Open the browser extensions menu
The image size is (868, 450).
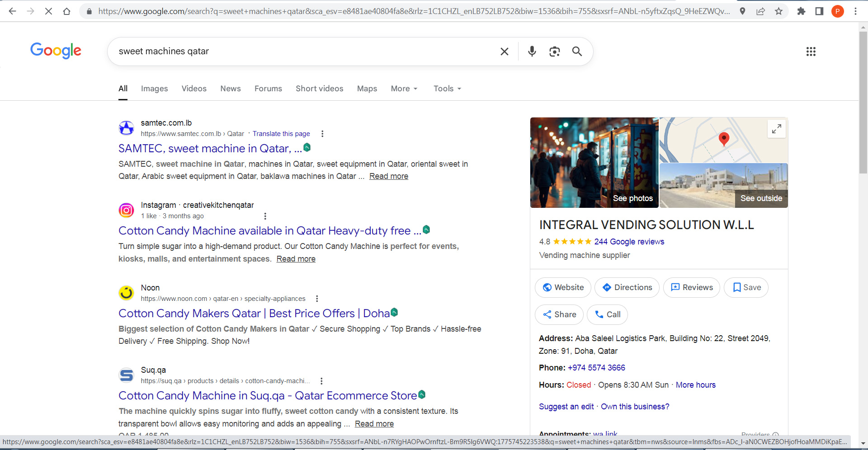click(x=801, y=11)
